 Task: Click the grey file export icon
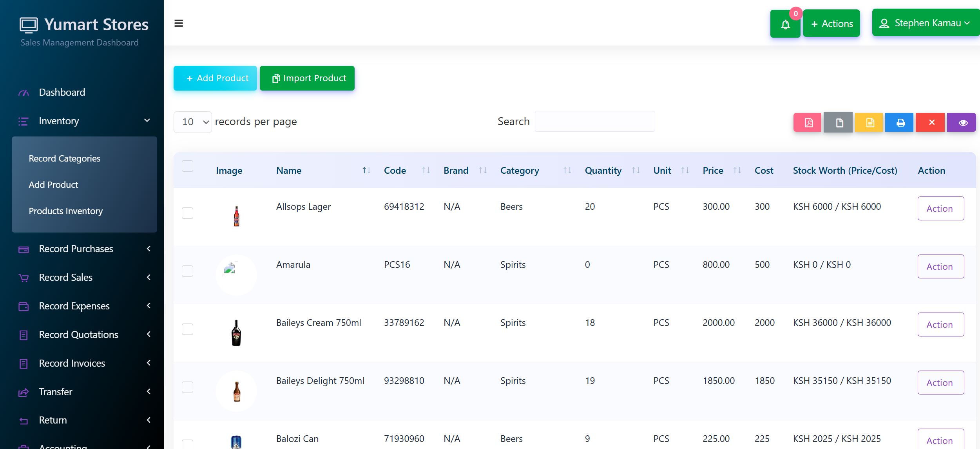click(838, 122)
